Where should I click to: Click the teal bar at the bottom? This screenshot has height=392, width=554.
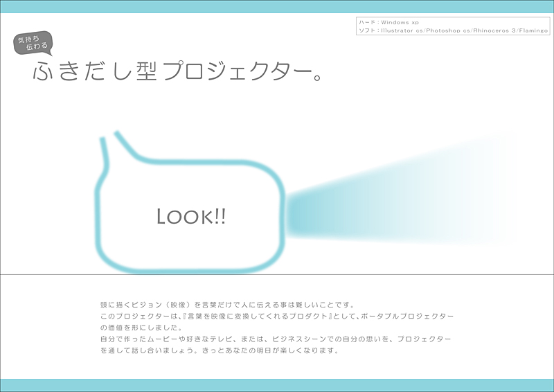pos(277,385)
